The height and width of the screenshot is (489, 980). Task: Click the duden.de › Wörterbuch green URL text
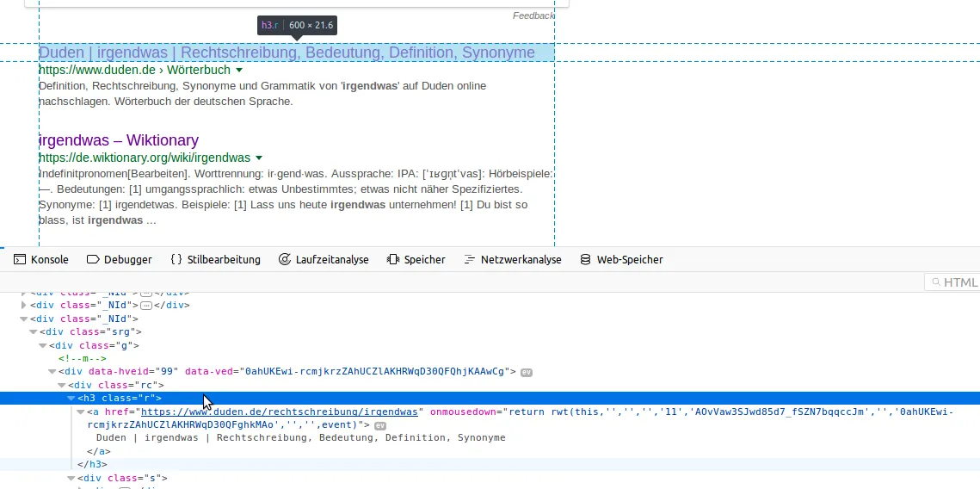(134, 70)
